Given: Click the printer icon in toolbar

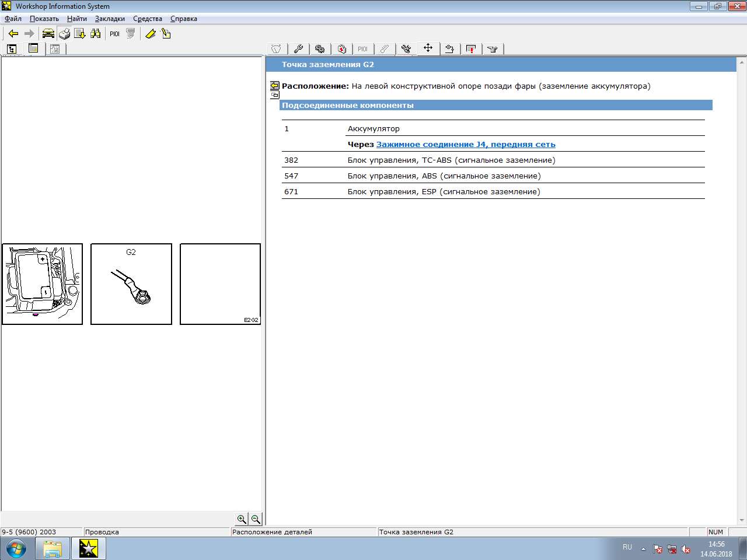Looking at the screenshot, I should [x=64, y=34].
